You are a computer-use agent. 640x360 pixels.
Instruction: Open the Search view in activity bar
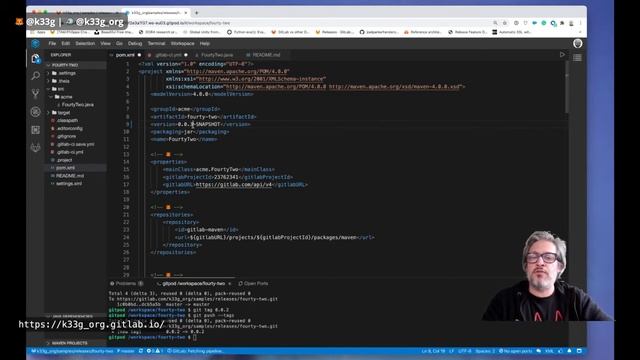tap(36, 76)
